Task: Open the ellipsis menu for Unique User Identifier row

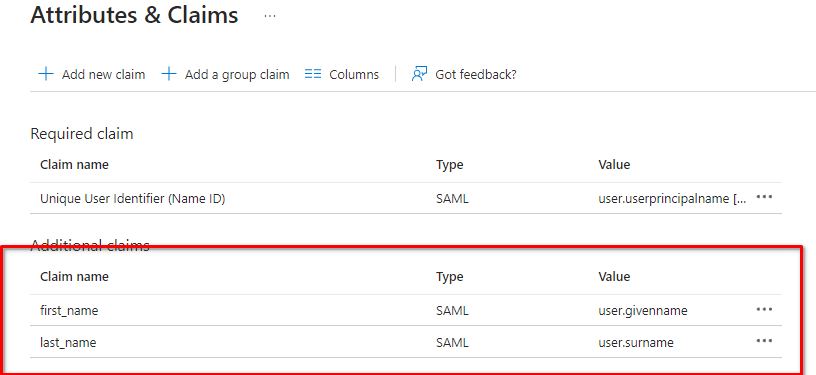Action: click(x=764, y=198)
